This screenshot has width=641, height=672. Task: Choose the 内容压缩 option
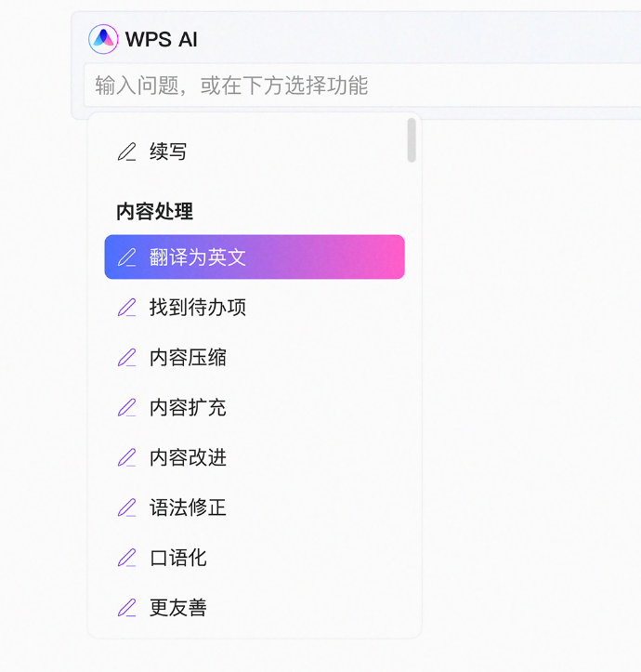click(x=255, y=358)
